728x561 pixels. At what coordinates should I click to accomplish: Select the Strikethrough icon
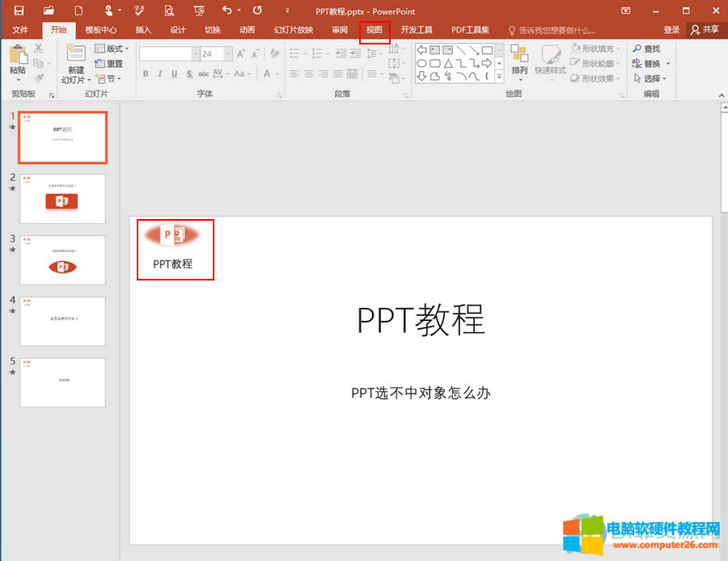(x=202, y=74)
